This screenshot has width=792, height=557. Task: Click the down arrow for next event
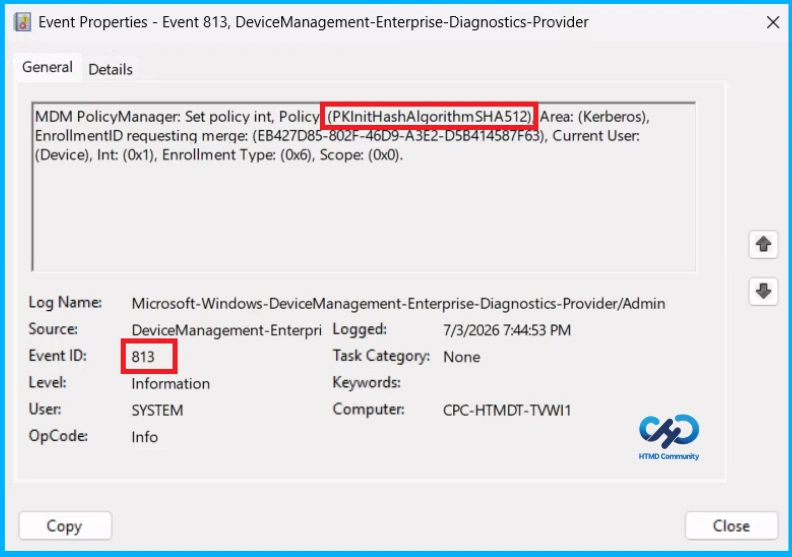pyautogui.click(x=763, y=291)
